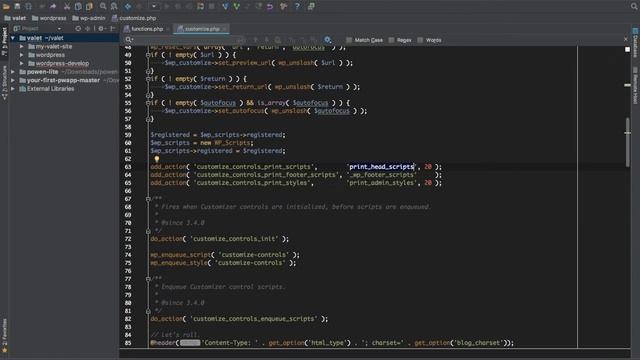Click wordpress in the breadcrumb bar

[49, 18]
